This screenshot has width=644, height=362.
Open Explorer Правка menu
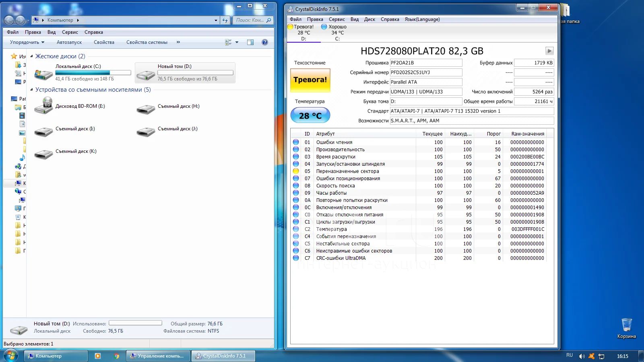click(33, 32)
